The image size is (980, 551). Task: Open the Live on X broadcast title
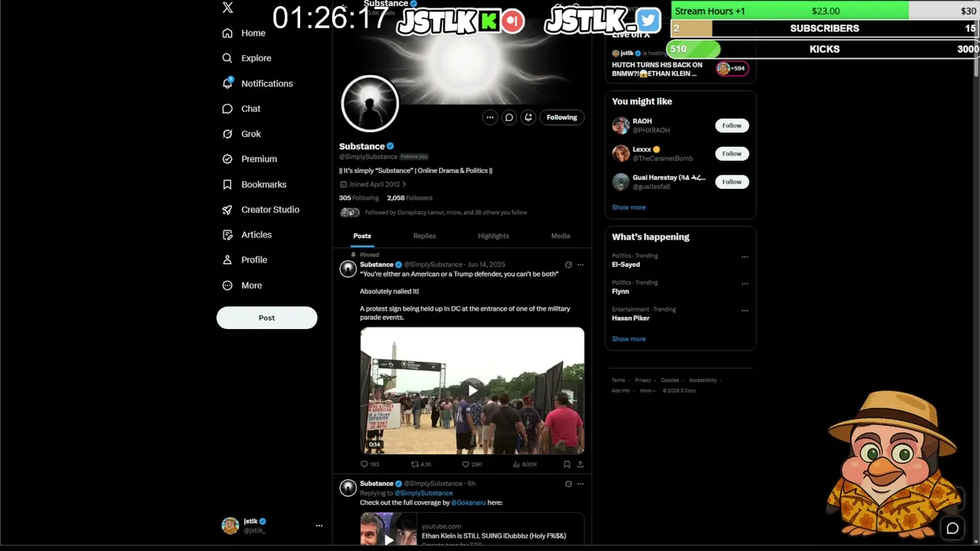point(657,70)
